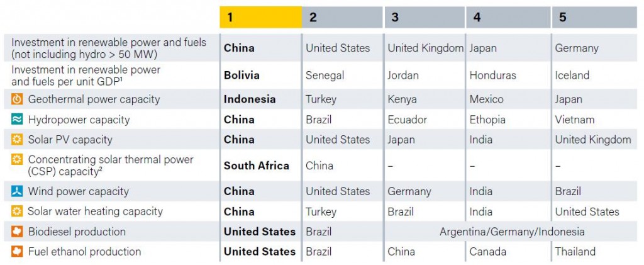Viewport: 644px width, 265px height.
Task: Click the Geothermal power capacity row label
Action: pyautogui.click(x=94, y=99)
